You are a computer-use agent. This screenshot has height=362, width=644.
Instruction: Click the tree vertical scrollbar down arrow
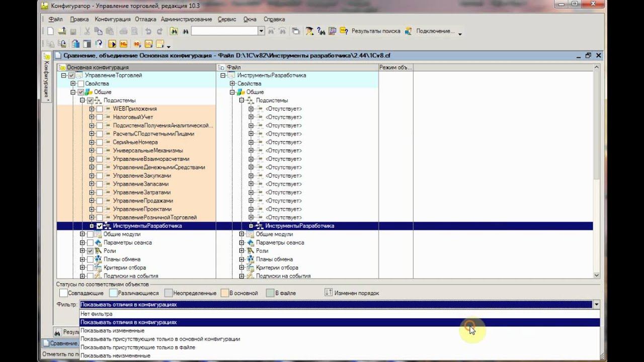597,275
